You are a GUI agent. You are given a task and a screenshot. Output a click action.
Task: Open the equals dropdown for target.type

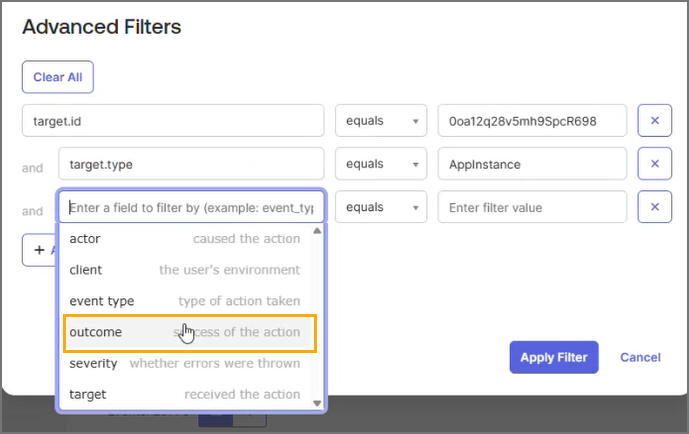click(381, 163)
